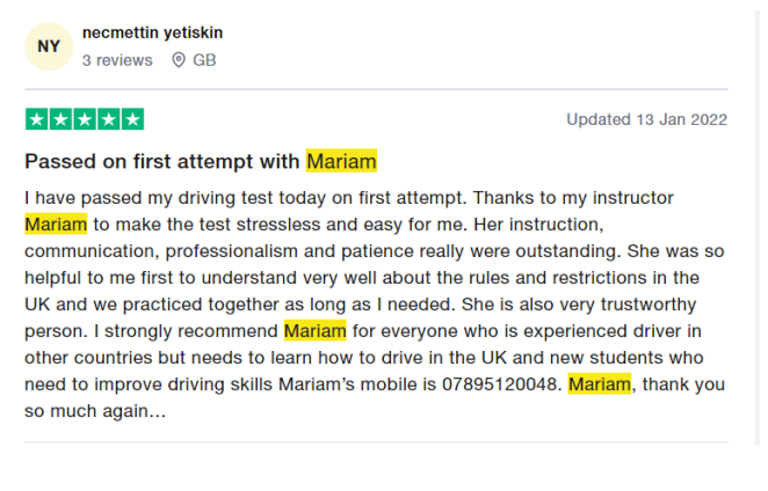Screen dimensions: 768x491
Task: Click the fifth green rating star
Action: click(x=132, y=120)
